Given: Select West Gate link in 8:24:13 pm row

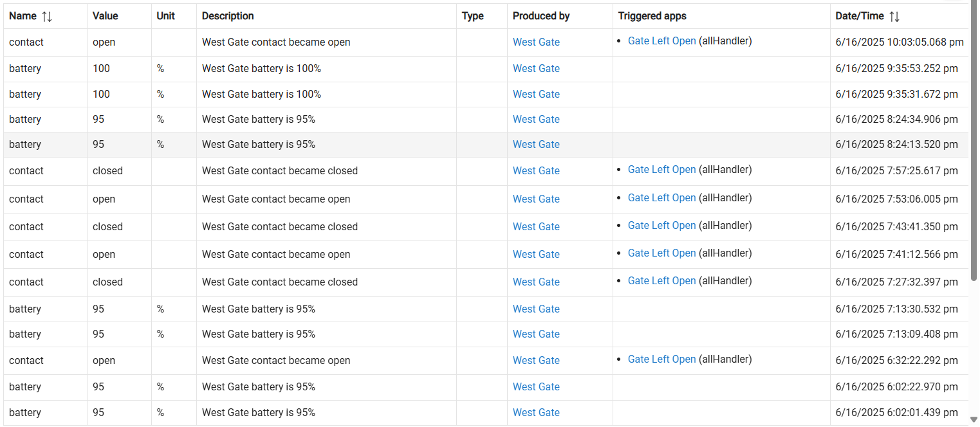Looking at the screenshot, I should [536, 145].
